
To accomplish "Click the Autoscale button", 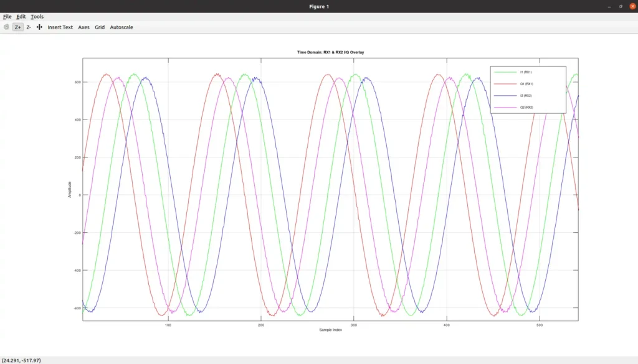I will point(121,27).
